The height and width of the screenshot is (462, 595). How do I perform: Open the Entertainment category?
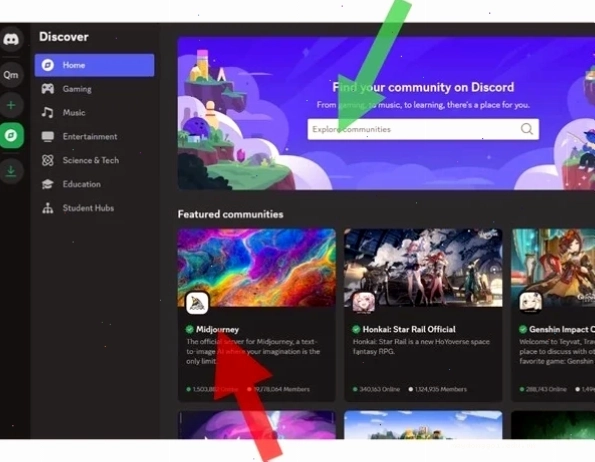coord(94,137)
